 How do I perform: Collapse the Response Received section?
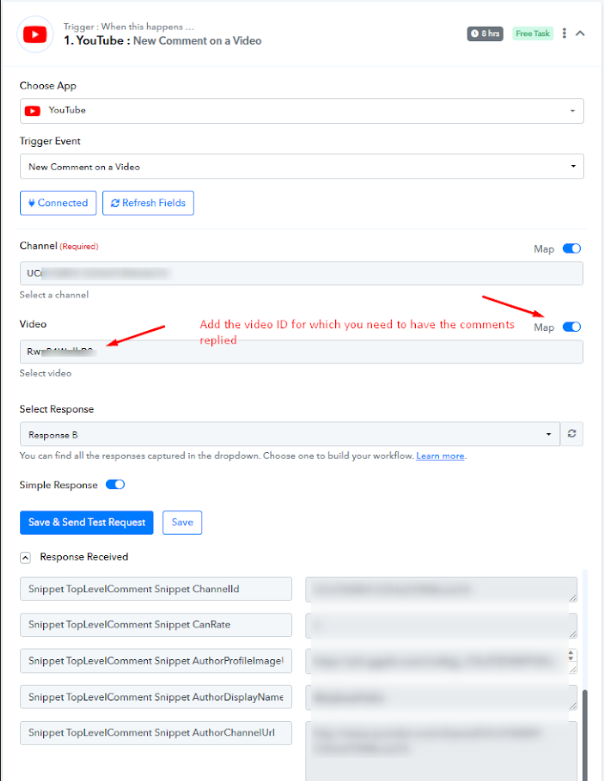point(25,557)
